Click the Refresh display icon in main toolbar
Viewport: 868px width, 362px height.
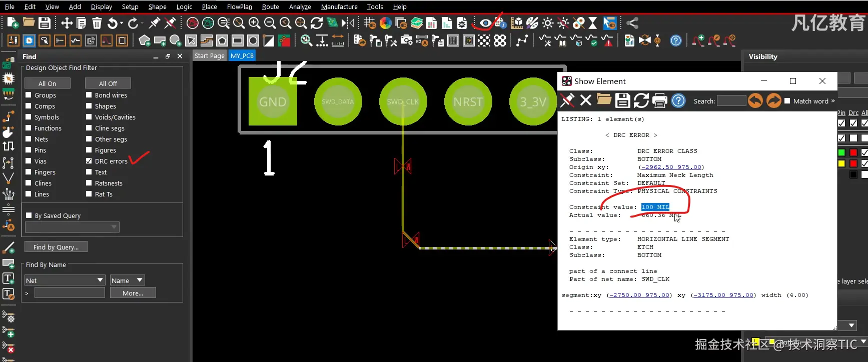(316, 23)
